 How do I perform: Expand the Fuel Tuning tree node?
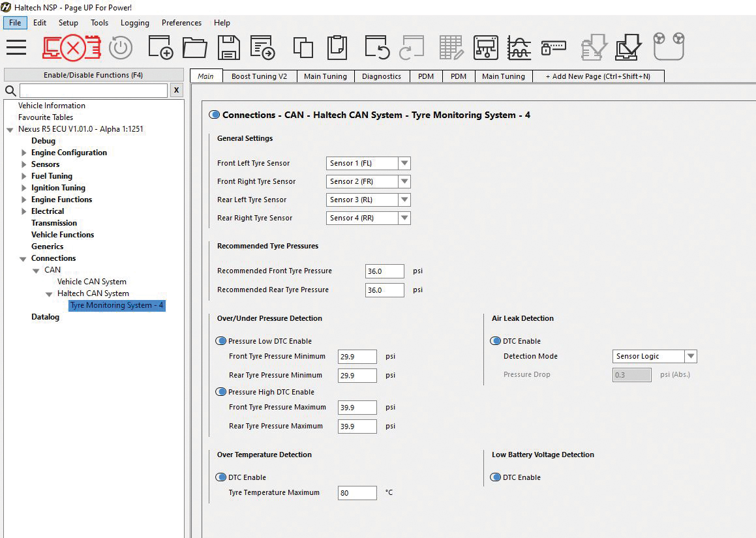24,176
